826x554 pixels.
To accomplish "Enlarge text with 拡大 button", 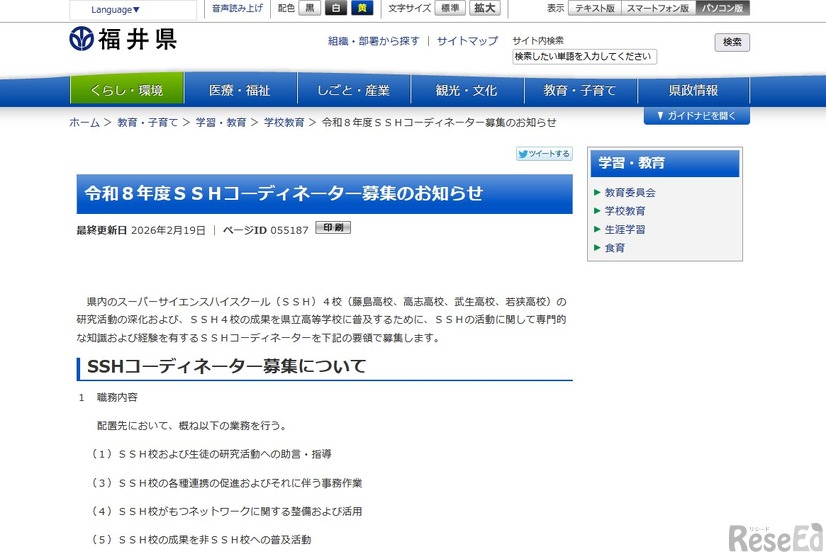I will point(484,8).
